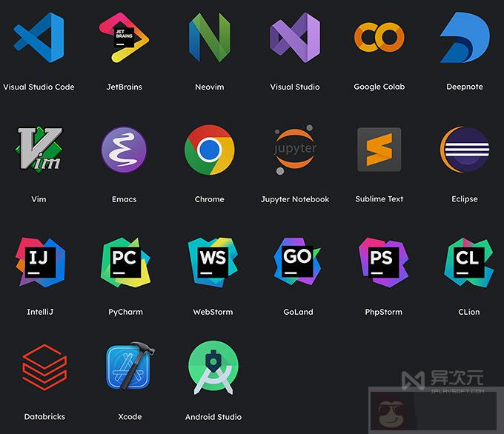This screenshot has width=504, height=434.
Task: Select the blue Deepnote icon
Action: coord(465,38)
